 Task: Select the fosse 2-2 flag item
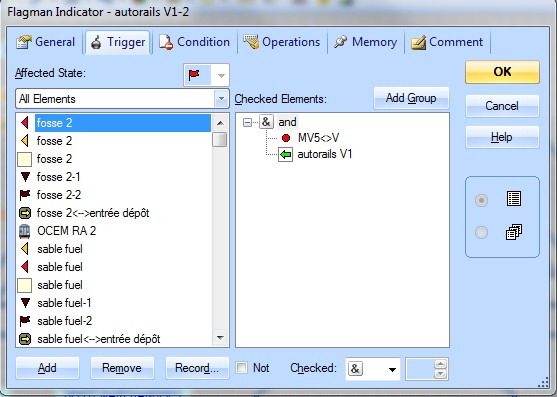(x=114, y=195)
